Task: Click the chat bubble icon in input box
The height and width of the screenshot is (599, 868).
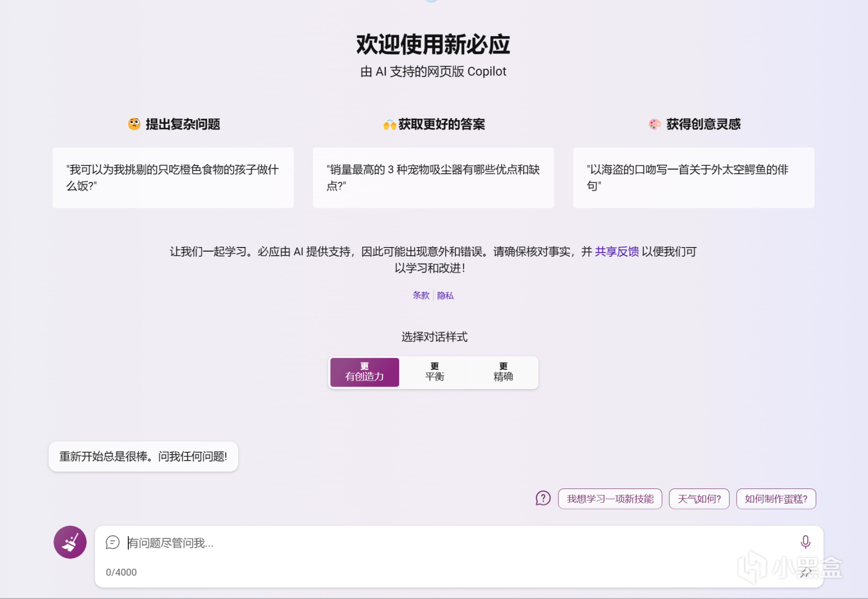Action: point(113,542)
